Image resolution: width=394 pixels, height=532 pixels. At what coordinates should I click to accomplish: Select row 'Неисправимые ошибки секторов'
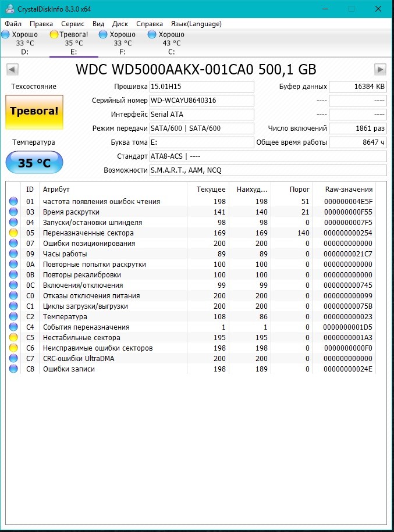coord(191,348)
